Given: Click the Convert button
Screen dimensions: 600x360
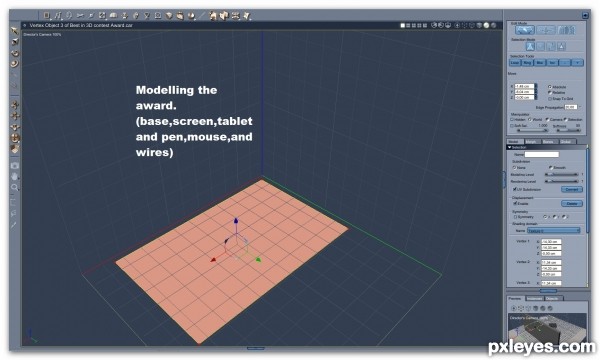Looking at the screenshot, I should coord(572,189).
